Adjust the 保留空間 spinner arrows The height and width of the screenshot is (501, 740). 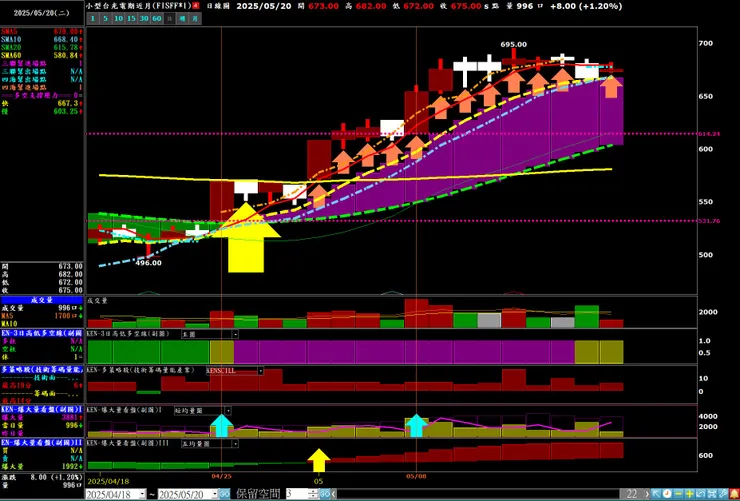(x=313, y=494)
